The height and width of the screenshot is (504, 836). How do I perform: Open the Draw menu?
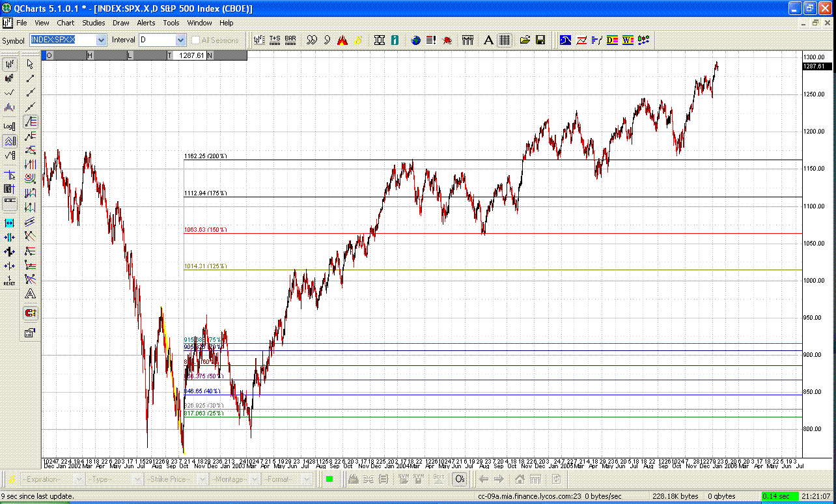pos(120,23)
